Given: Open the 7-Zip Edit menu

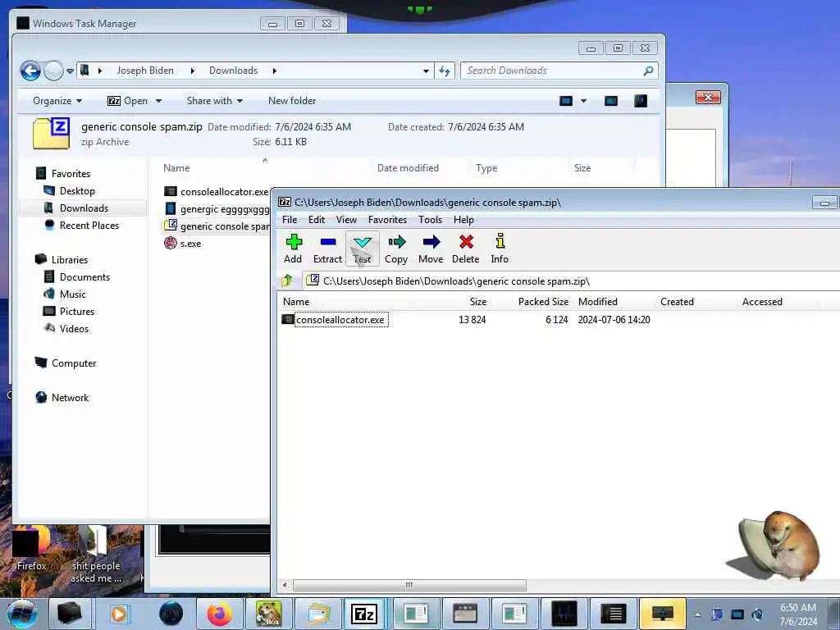Looking at the screenshot, I should tap(316, 220).
